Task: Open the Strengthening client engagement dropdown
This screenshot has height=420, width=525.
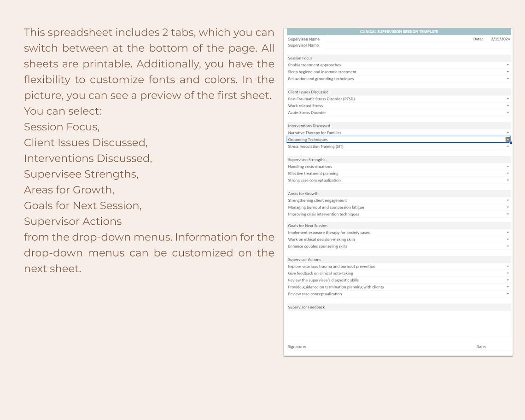Action: click(507, 200)
